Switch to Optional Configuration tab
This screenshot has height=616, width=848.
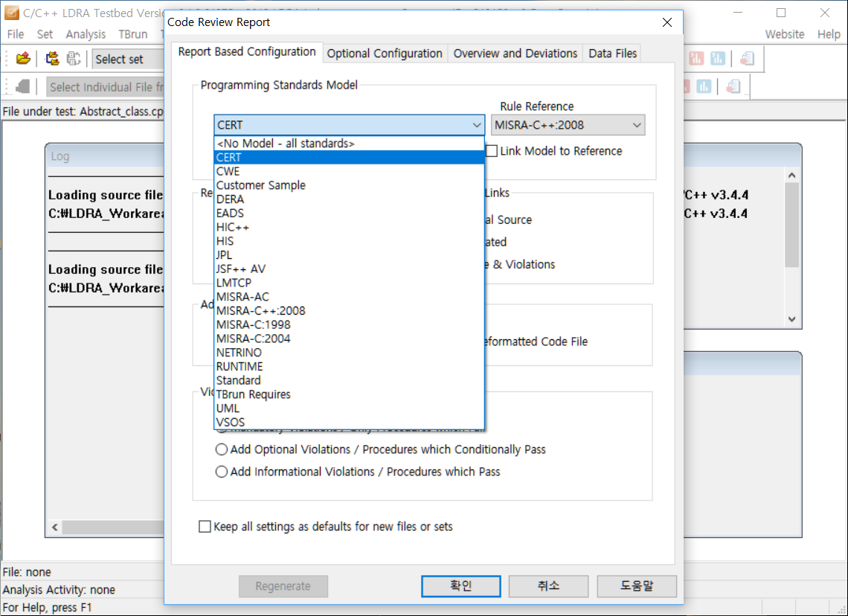[x=385, y=54]
